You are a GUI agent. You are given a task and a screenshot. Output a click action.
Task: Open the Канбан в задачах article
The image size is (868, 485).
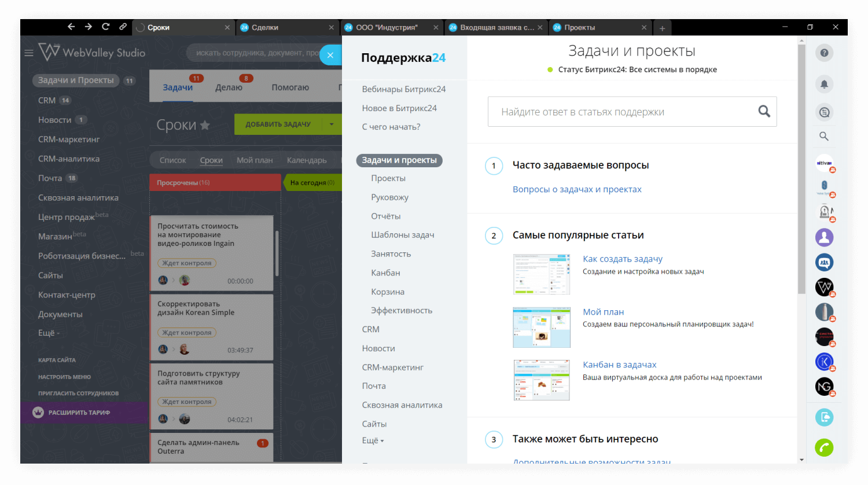[619, 365]
